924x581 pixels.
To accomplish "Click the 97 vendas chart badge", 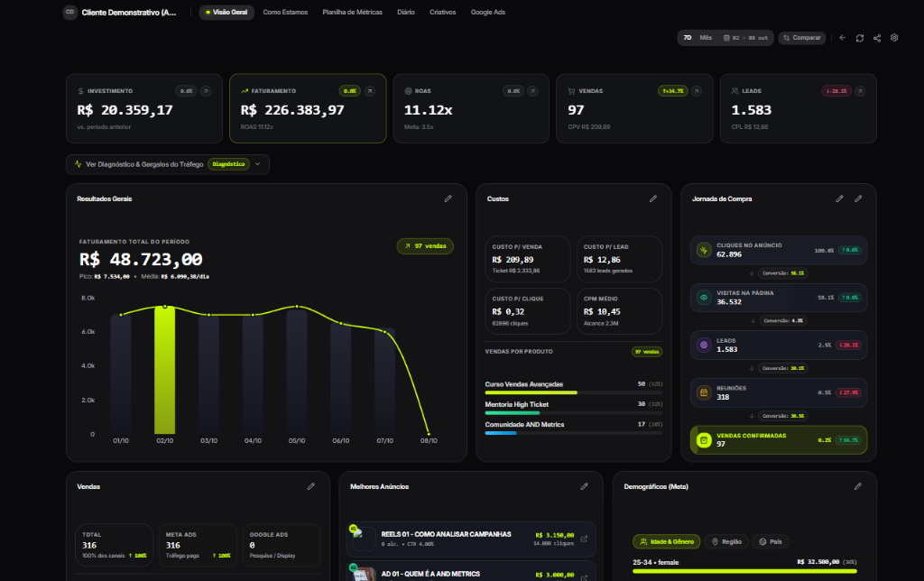I will [x=425, y=246].
